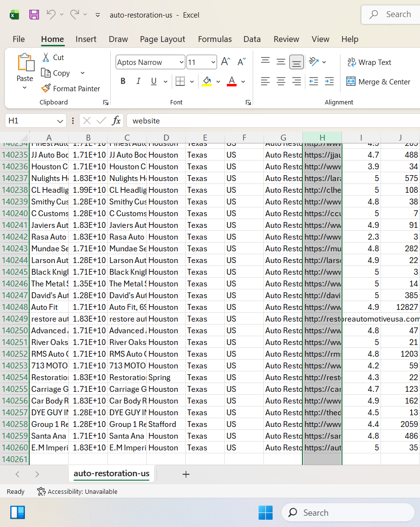Middle align the cell content
This screenshot has width=420, height=527.
[281, 62]
